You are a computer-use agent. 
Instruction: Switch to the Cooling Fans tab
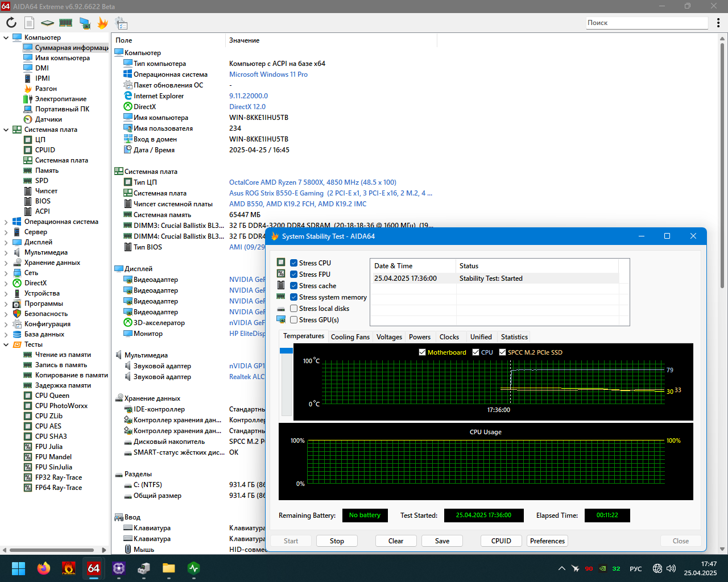tap(350, 337)
